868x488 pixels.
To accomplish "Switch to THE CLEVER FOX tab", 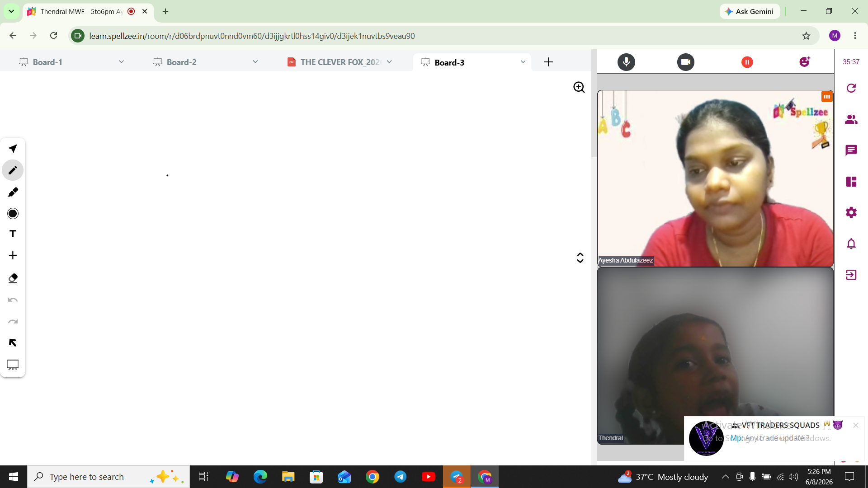I will click(x=339, y=62).
